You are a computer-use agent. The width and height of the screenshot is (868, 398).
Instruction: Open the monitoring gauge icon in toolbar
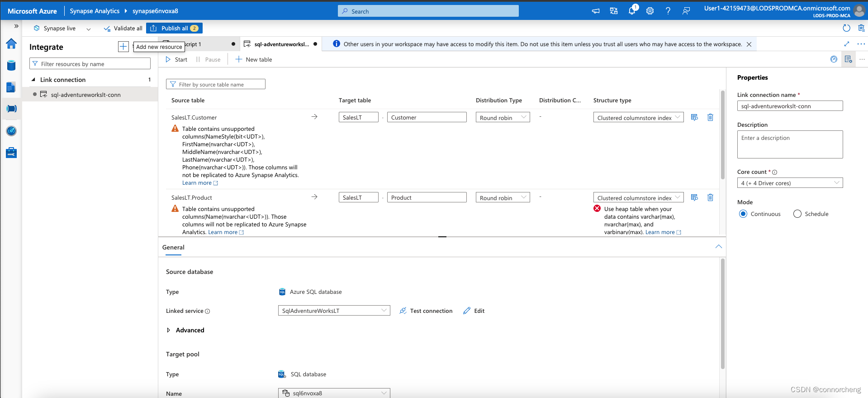(x=834, y=59)
